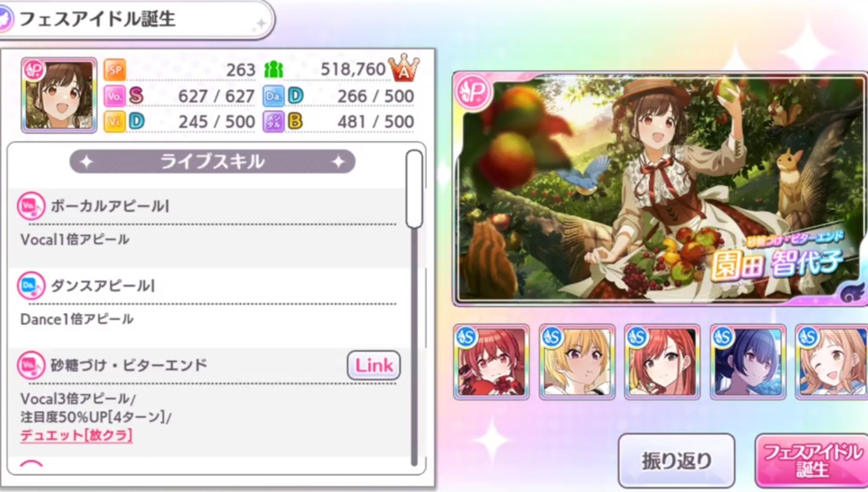The width and height of the screenshot is (868, 492).
Task: Click the ダンスアピールI skill icon
Action: click(x=31, y=286)
